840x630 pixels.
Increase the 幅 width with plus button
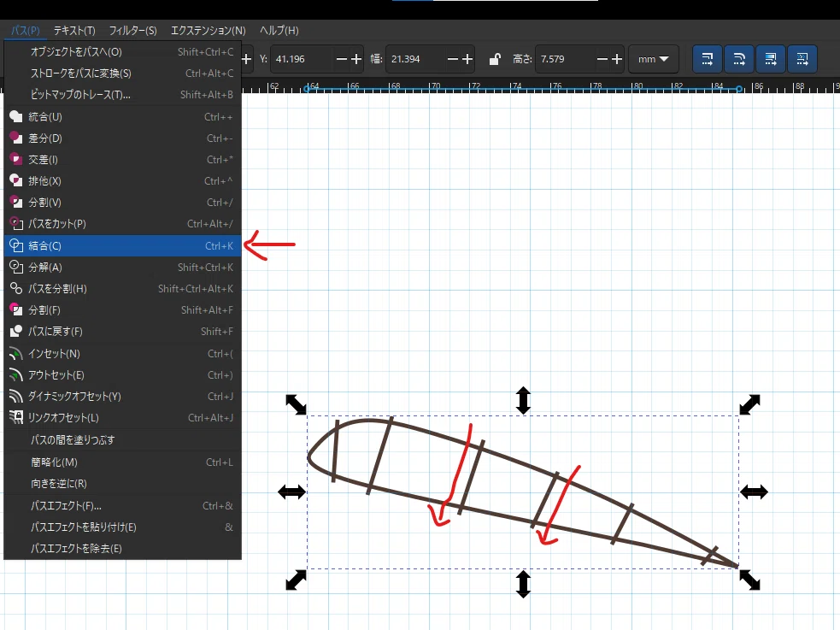coord(467,59)
